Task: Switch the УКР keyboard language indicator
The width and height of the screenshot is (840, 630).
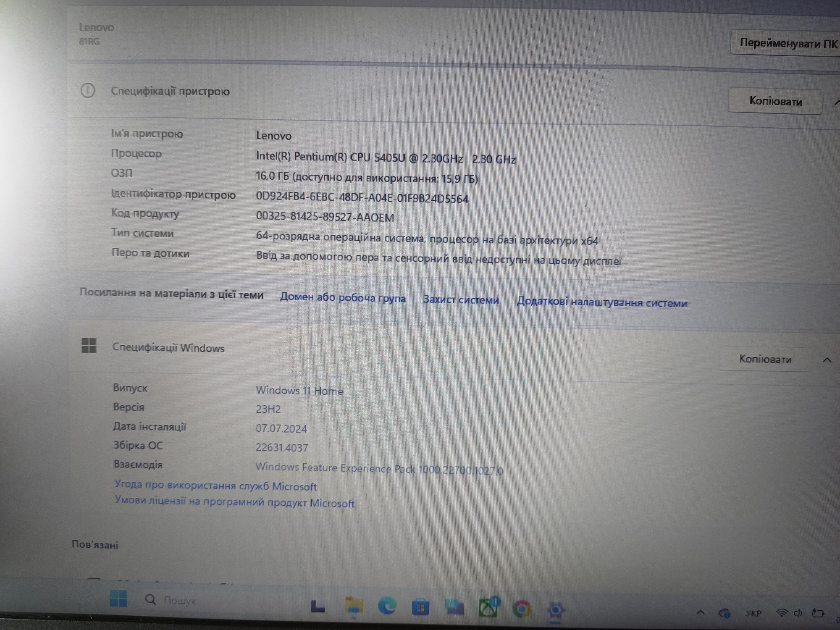Action: pyautogui.click(x=753, y=614)
